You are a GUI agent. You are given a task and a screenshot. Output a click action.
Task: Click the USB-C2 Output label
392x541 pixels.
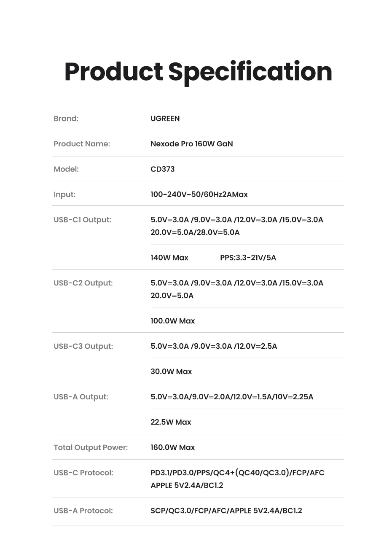(x=83, y=283)
